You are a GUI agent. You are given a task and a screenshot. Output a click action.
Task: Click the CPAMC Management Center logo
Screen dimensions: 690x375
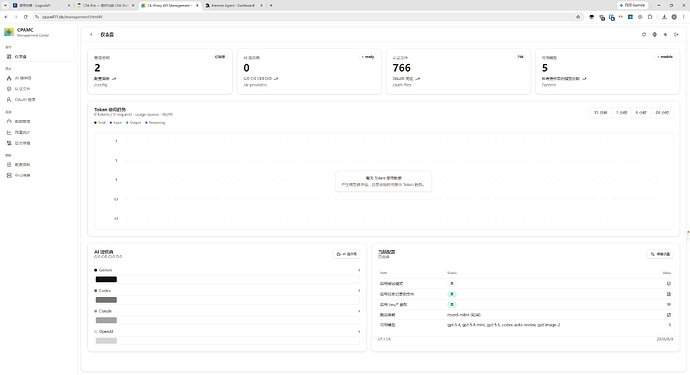[9, 32]
